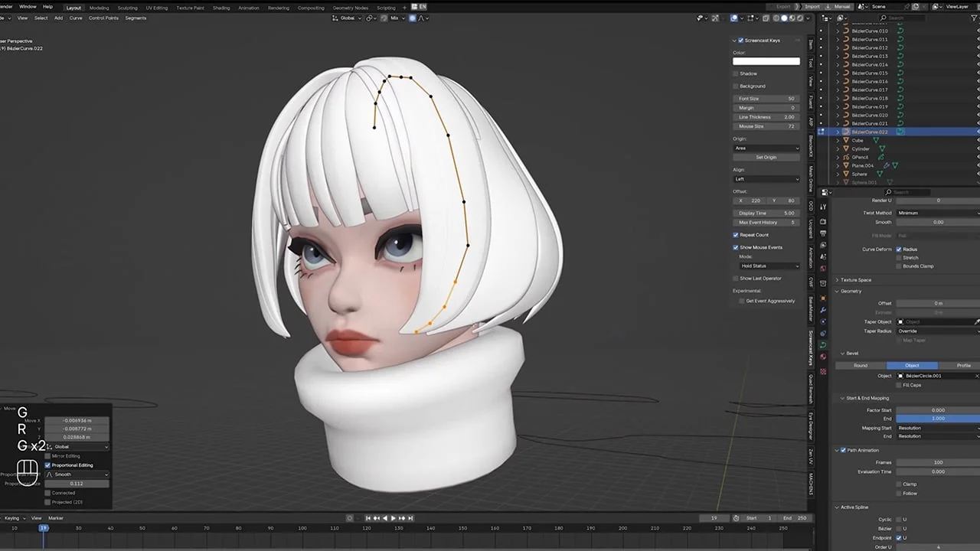The image size is (980, 551).
Task: Click the Screencast Keys color swatch
Action: 766,61
